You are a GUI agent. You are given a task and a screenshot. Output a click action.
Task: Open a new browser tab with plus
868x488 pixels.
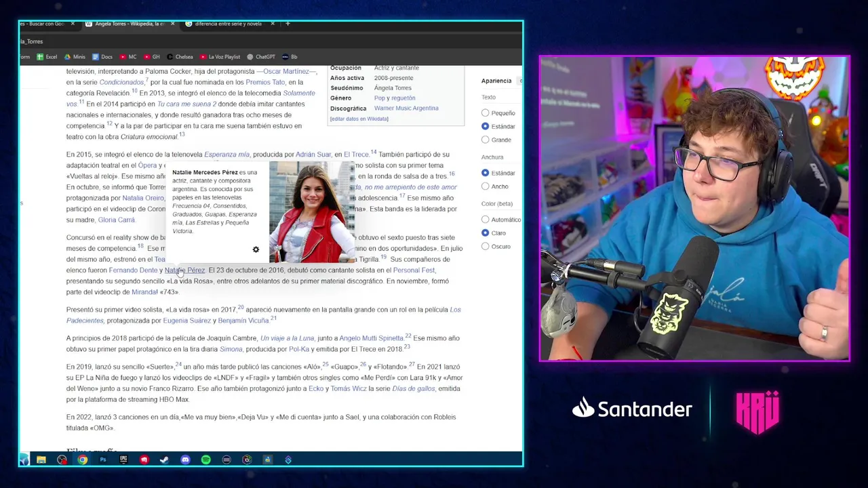288,24
